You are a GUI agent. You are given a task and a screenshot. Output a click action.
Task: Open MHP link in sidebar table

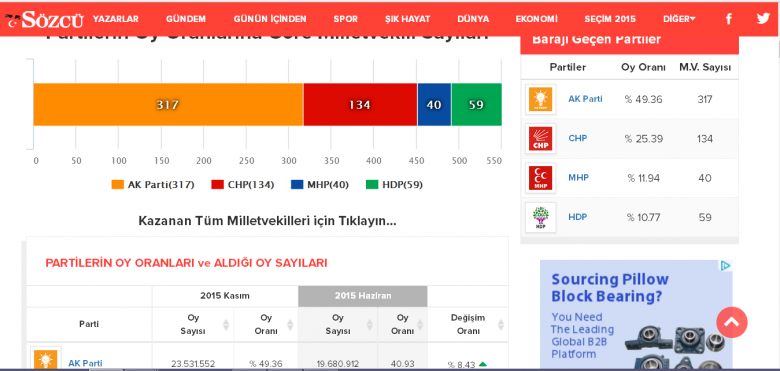[579, 178]
